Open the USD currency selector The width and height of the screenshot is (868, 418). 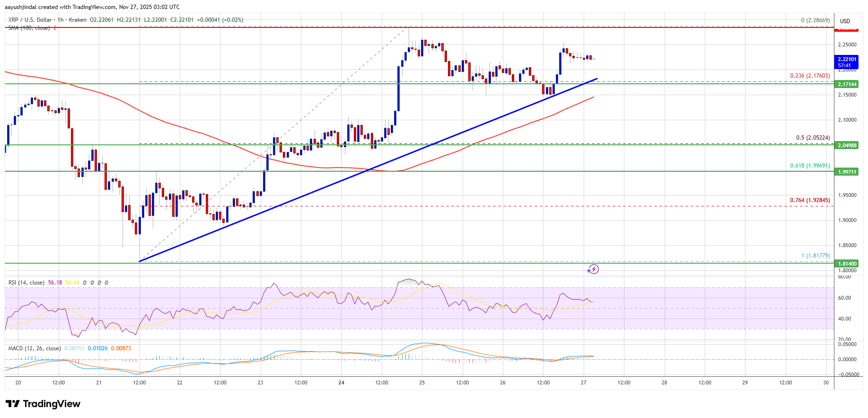[845, 21]
